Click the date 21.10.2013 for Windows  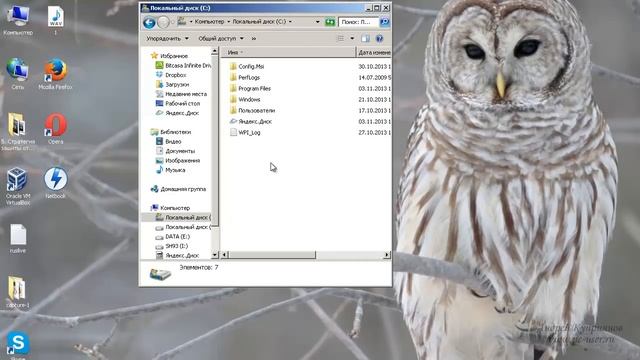click(374, 99)
